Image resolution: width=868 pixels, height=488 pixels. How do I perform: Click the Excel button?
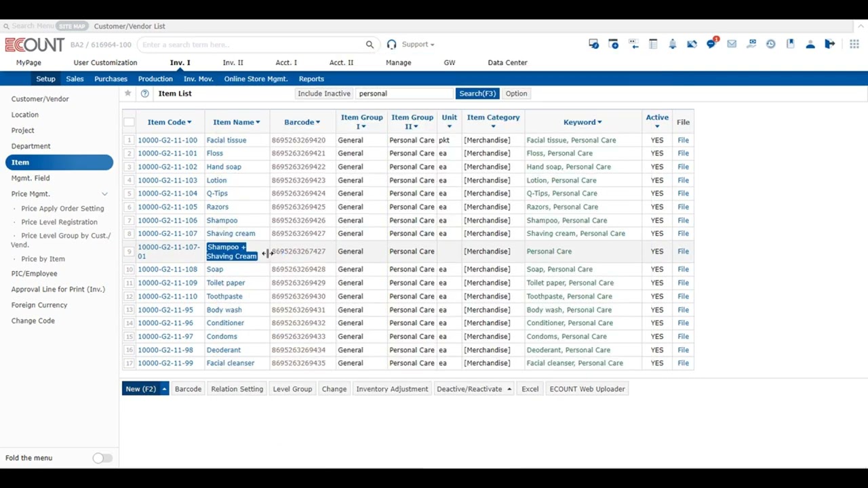pos(530,389)
